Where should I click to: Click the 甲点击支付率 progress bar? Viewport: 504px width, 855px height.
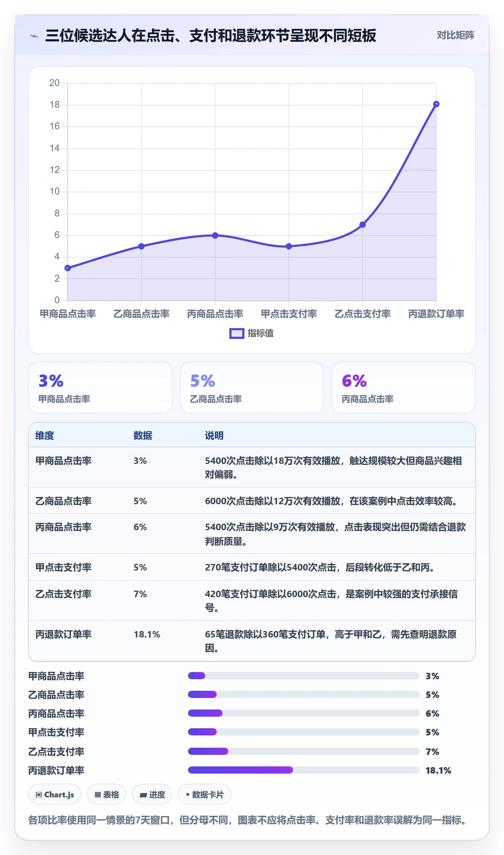click(x=303, y=732)
